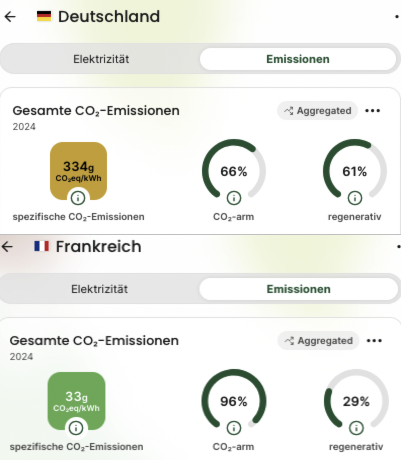Toggle Aggregated button in the Frankreich emissions card
404x460 pixels.
tap(318, 341)
